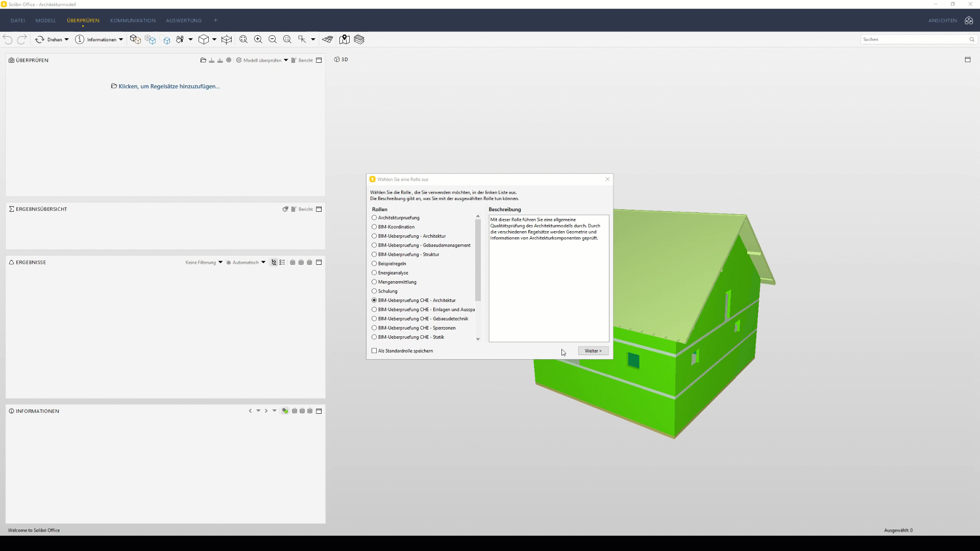Click the stacked layers toolbar icon
980x551 pixels.
pyautogui.click(x=359, y=39)
